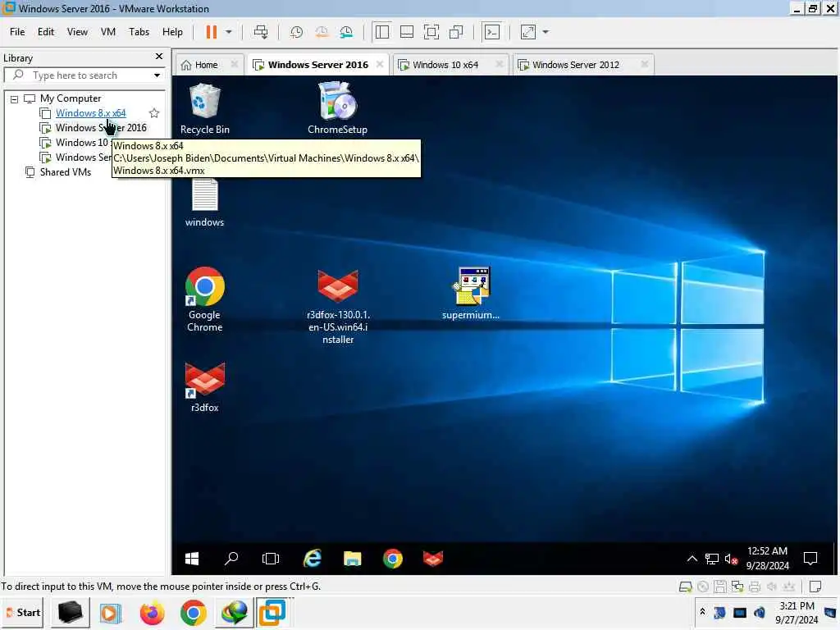Close the Windows Server 2016 tab
The height and width of the screenshot is (630, 840).
click(x=380, y=64)
